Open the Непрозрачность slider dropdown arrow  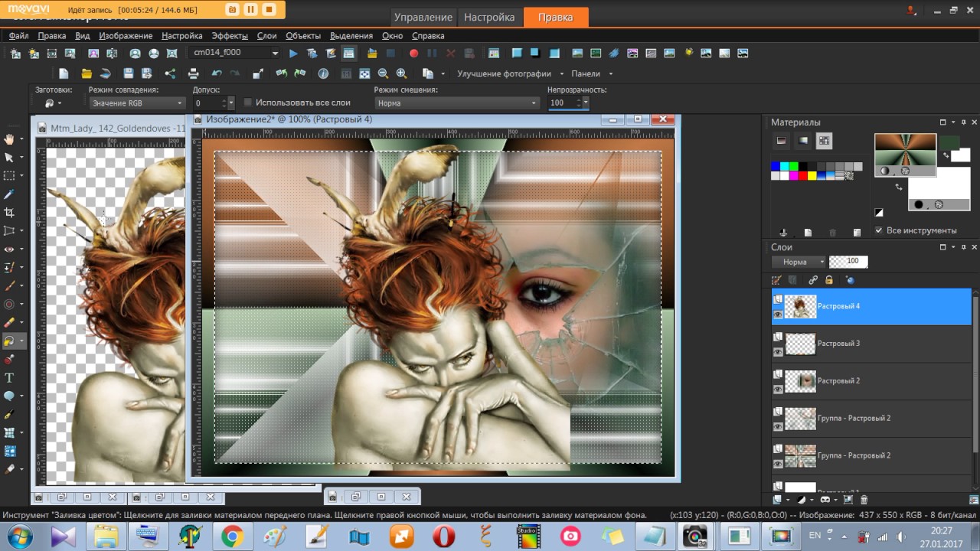586,103
